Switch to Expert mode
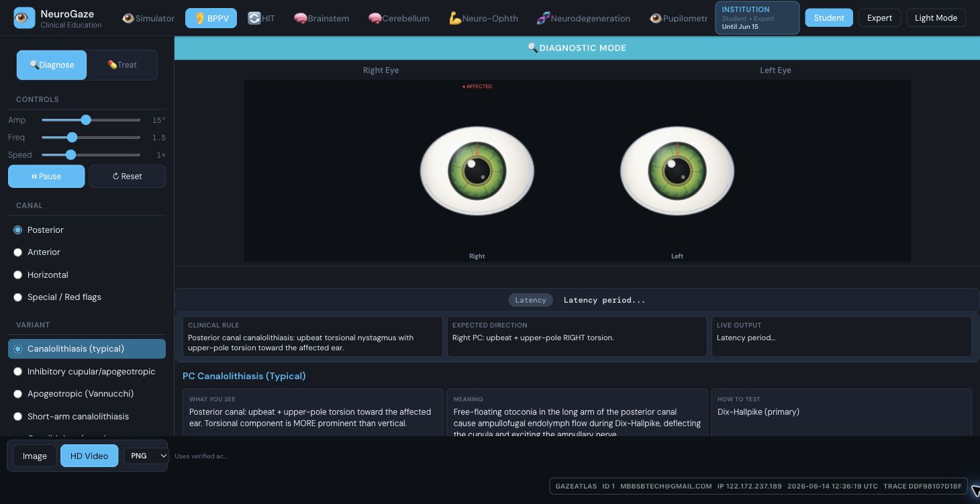 coord(879,17)
